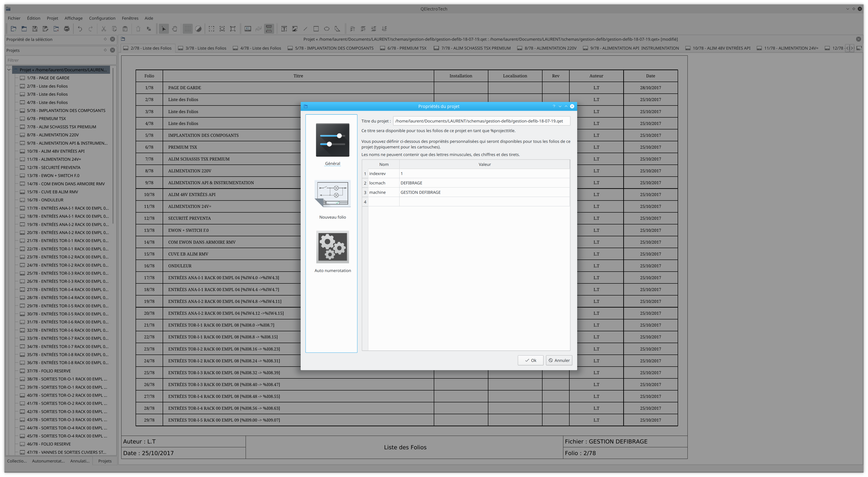Collapse the Projet root tree node
The image size is (868, 477).
9,70
